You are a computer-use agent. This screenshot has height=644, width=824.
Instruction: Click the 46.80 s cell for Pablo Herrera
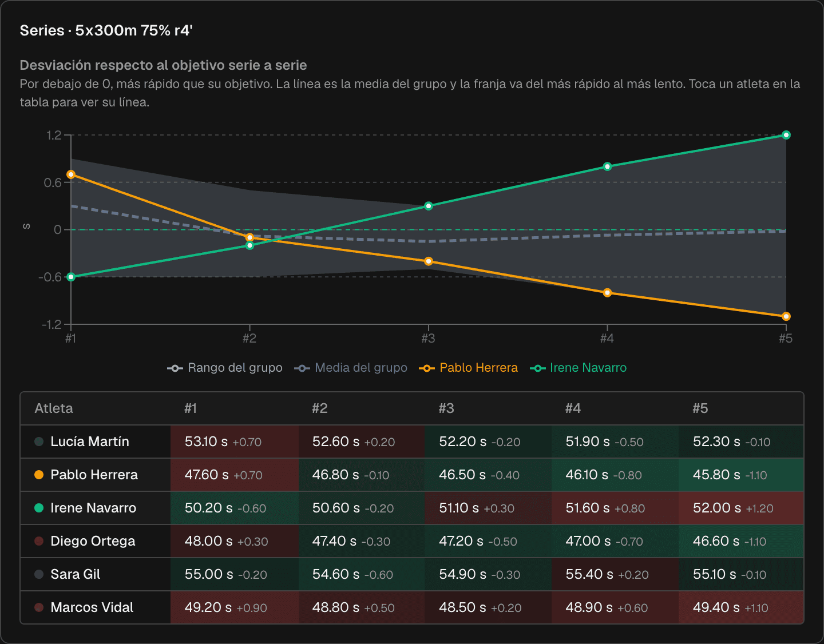pos(362,475)
